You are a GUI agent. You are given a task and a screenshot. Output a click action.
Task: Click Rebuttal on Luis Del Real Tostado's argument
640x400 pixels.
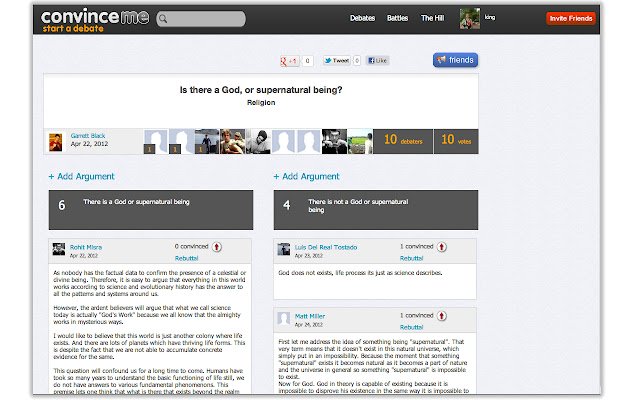pyautogui.click(x=411, y=258)
